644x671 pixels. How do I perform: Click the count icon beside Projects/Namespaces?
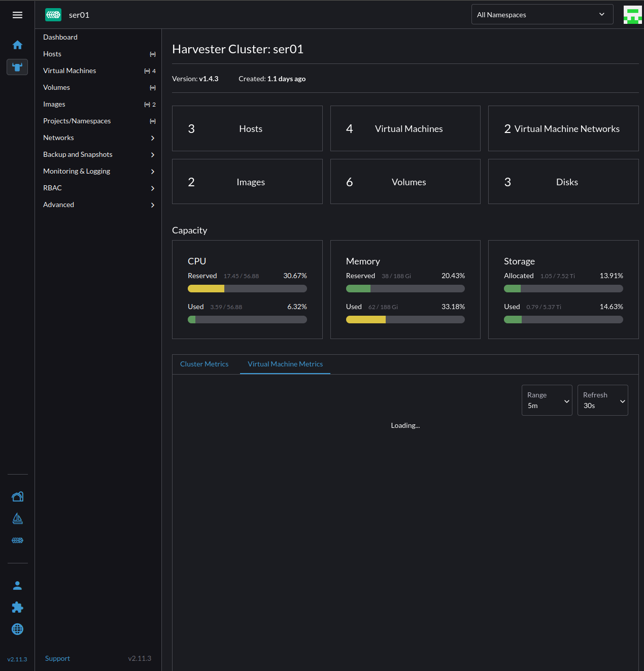(153, 121)
